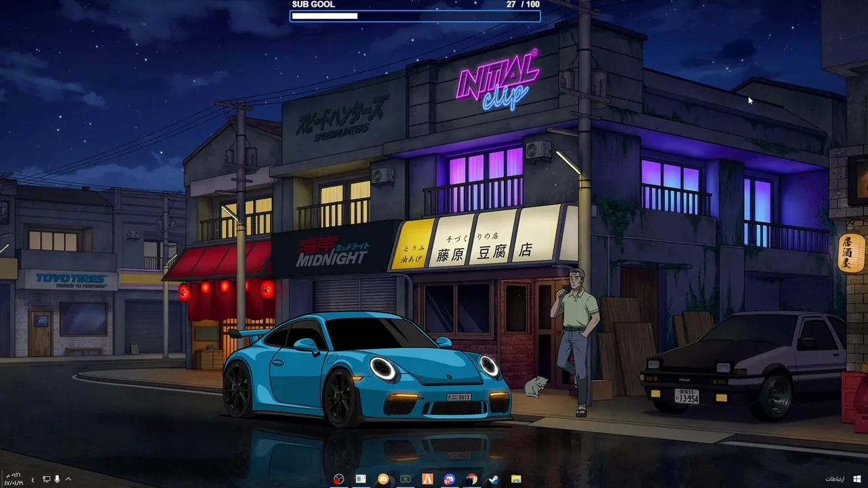Open OBS Studio from the taskbar
The width and height of the screenshot is (868, 488).
pyautogui.click(x=338, y=479)
